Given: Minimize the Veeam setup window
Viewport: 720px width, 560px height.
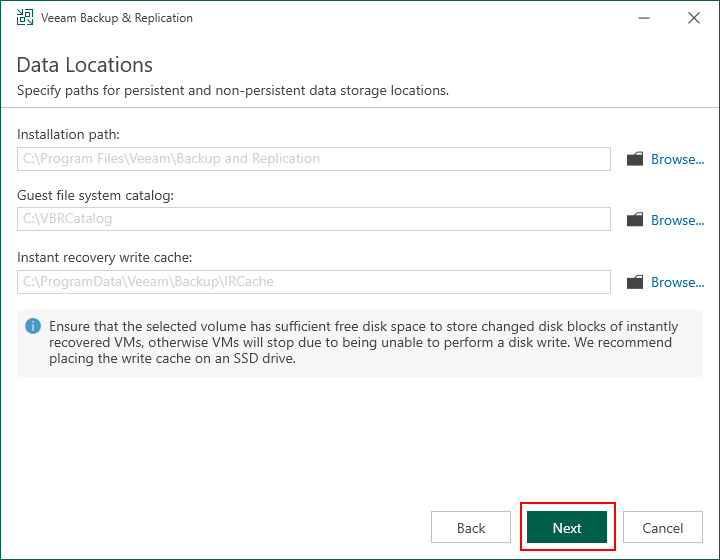Looking at the screenshot, I should tap(644, 18).
